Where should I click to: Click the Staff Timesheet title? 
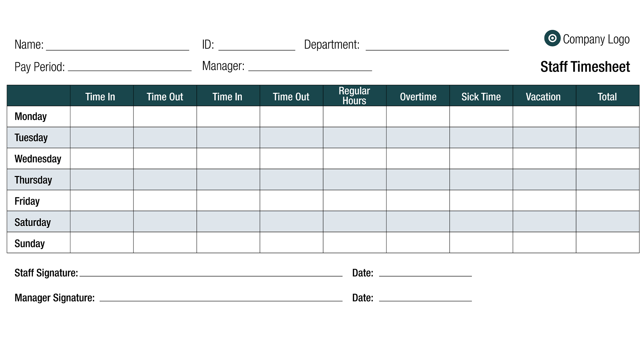(585, 67)
